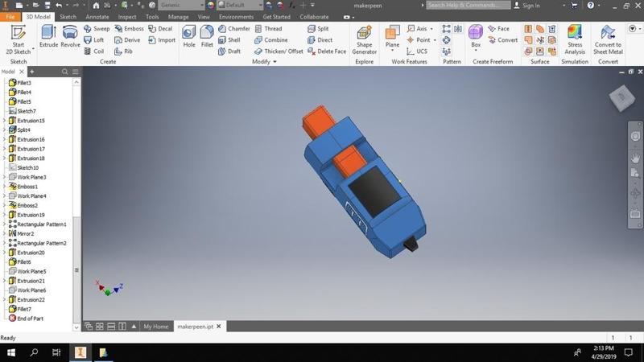Choose the Coil command
The height and width of the screenshot is (362, 644).
(x=94, y=51)
